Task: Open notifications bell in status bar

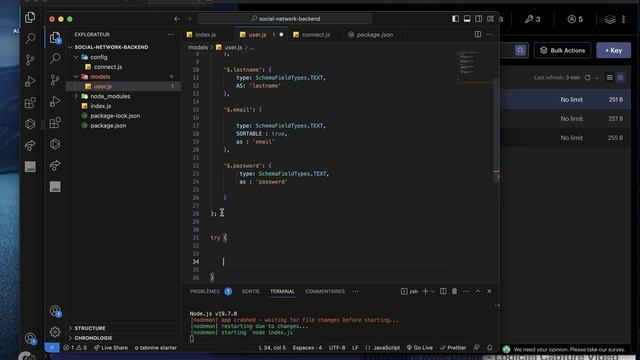Action: (x=489, y=348)
